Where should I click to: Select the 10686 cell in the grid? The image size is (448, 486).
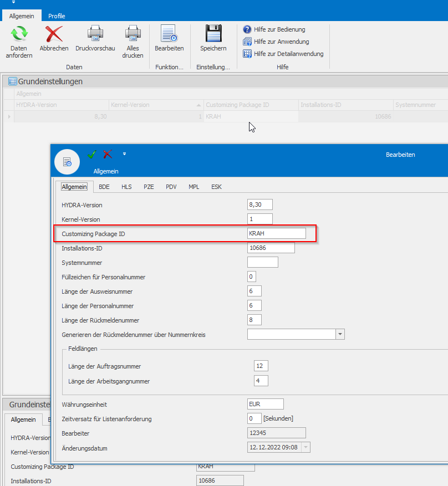click(x=345, y=116)
